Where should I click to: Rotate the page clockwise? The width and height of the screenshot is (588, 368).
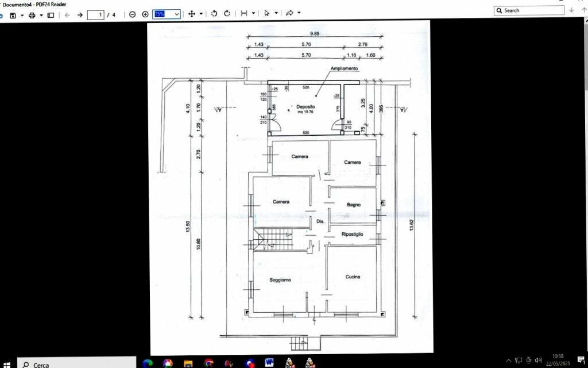click(x=227, y=14)
